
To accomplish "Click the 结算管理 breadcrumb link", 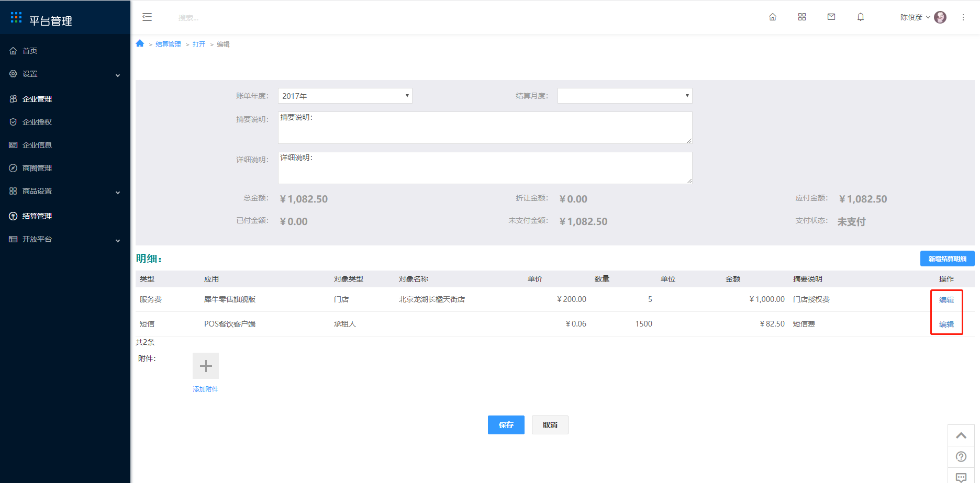I will coord(168,44).
